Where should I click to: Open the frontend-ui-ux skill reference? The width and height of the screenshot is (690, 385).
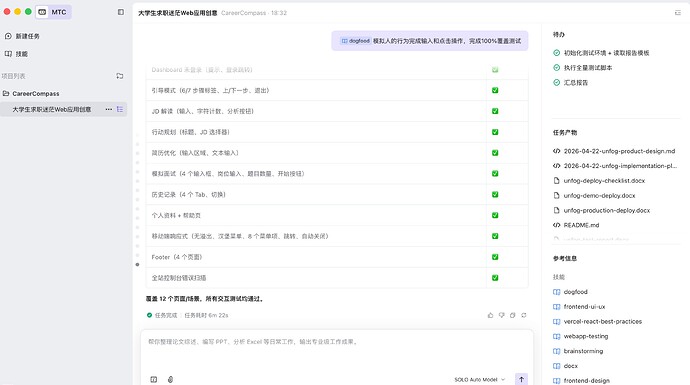(x=579, y=307)
